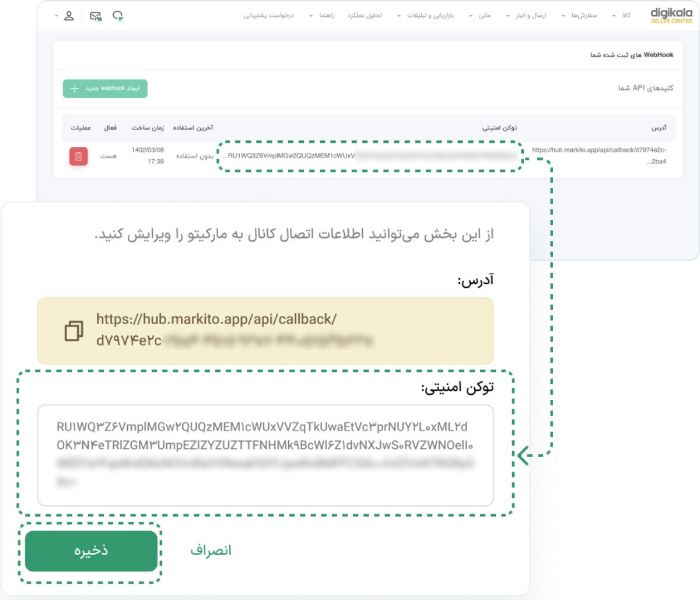700x600 pixels.
Task: Delete the webhook with red trash icon
Action: (79, 156)
